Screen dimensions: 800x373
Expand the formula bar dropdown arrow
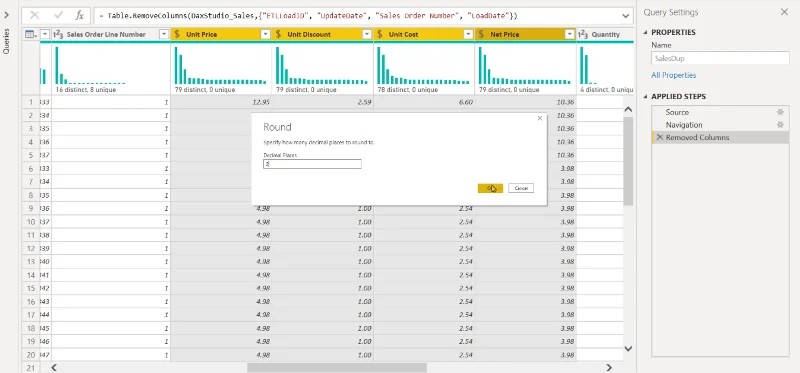pos(626,16)
